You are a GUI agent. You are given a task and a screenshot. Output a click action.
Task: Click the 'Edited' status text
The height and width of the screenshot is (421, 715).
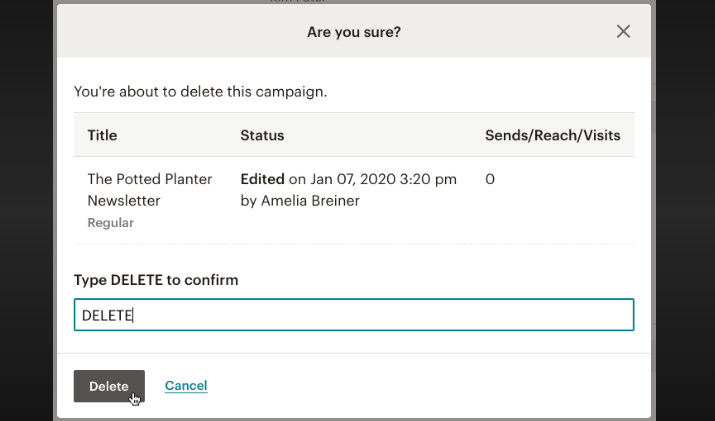pyautogui.click(x=262, y=180)
